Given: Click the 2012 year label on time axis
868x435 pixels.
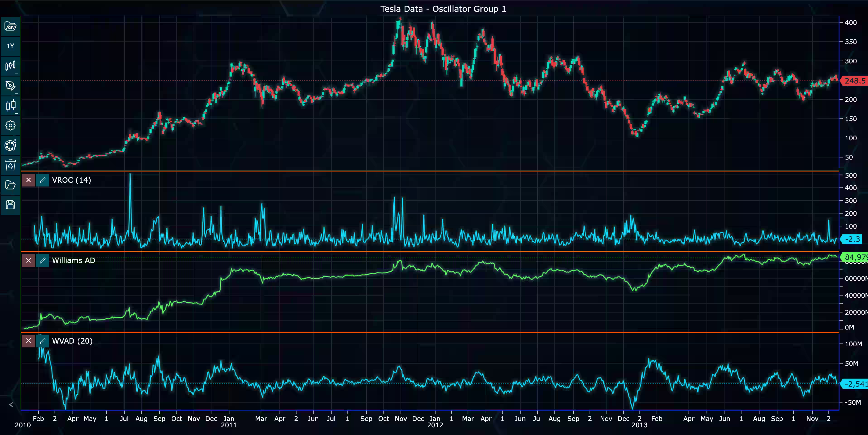Looking at the screenshot, I should pyautogui.click(x=435, y=425).
